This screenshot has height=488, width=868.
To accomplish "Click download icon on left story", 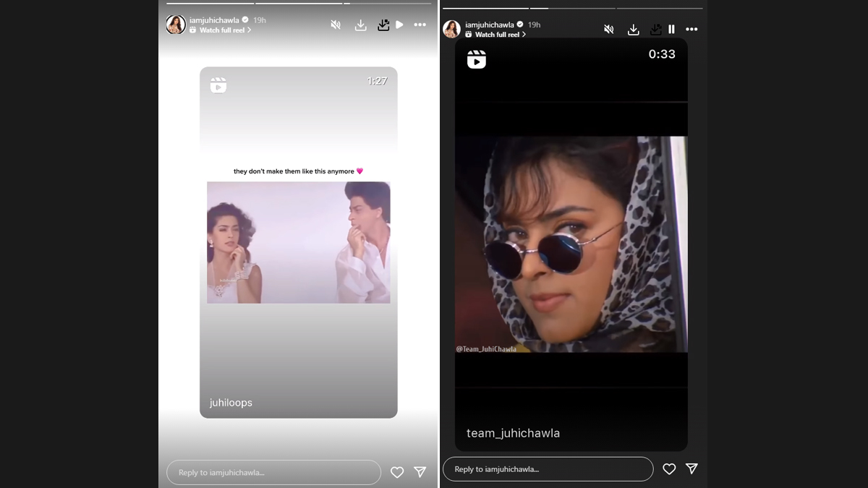I will (x=360, y=25).
